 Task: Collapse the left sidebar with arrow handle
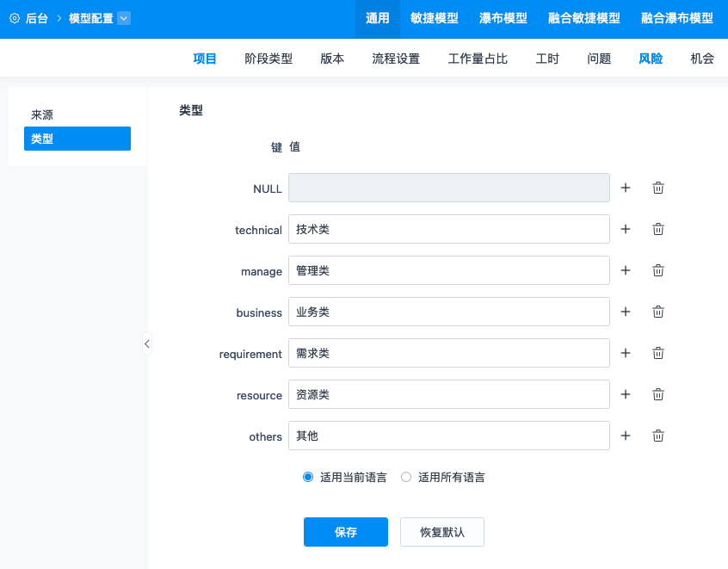(x=147, y=344)
